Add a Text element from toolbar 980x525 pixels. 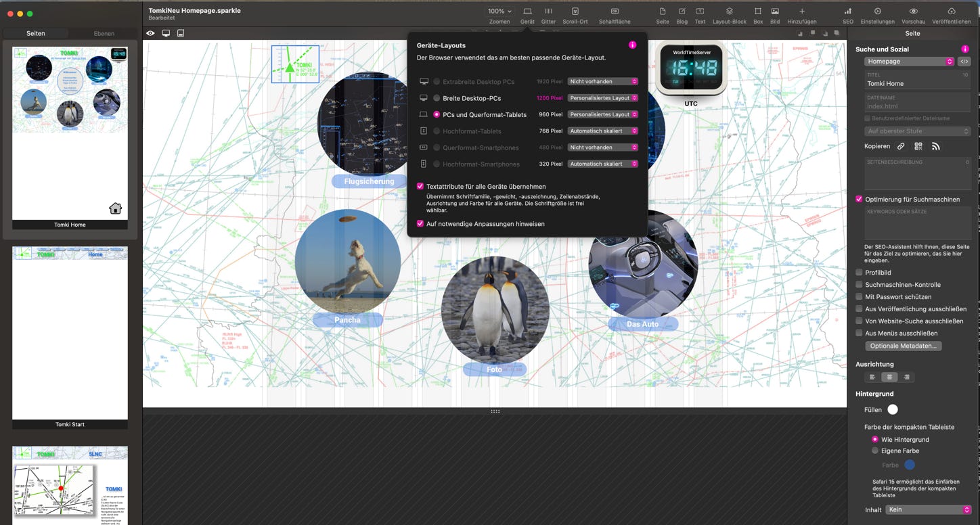(700, 12)
